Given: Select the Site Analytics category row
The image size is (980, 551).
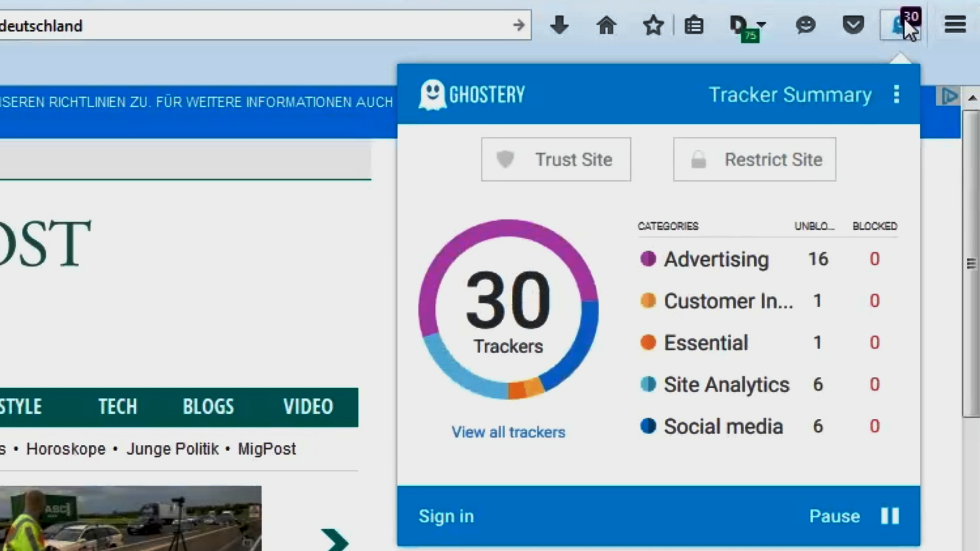Looking at the screenshot, I should [x=767, y=385].
